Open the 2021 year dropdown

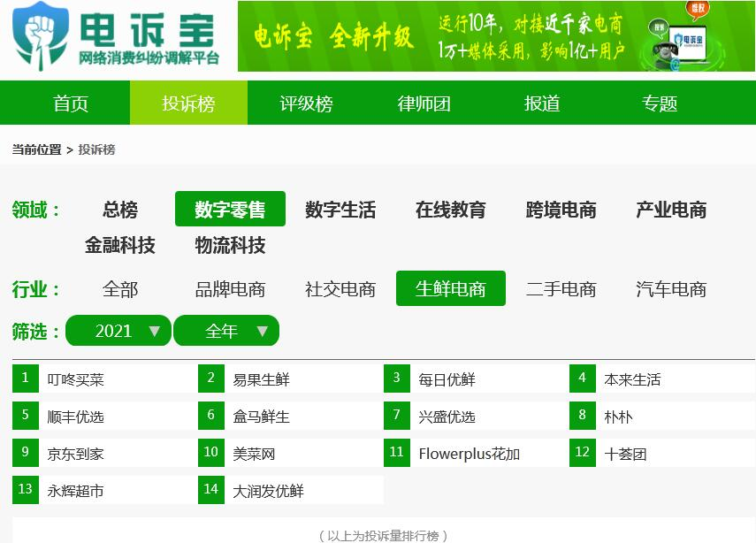[x=118, y=331]
